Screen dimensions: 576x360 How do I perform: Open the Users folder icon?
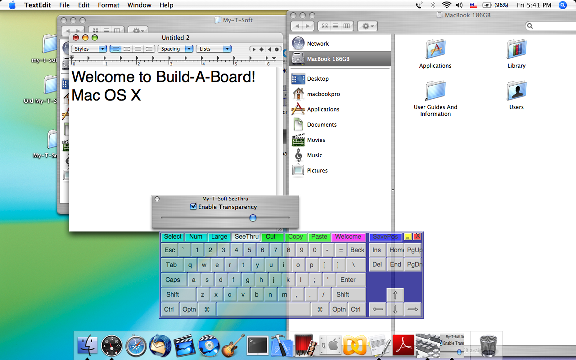point(516,95)
